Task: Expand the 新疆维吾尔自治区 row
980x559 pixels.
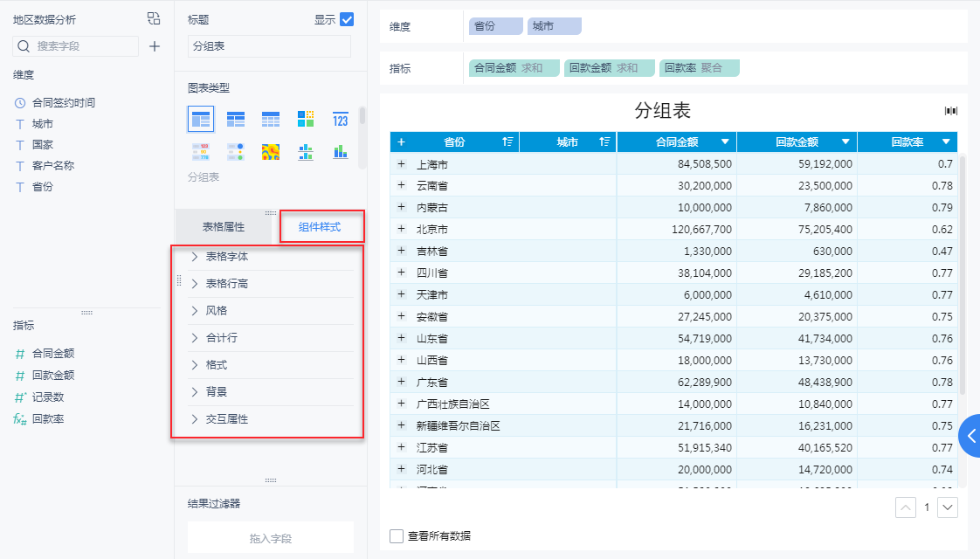Action: (401, 425)
